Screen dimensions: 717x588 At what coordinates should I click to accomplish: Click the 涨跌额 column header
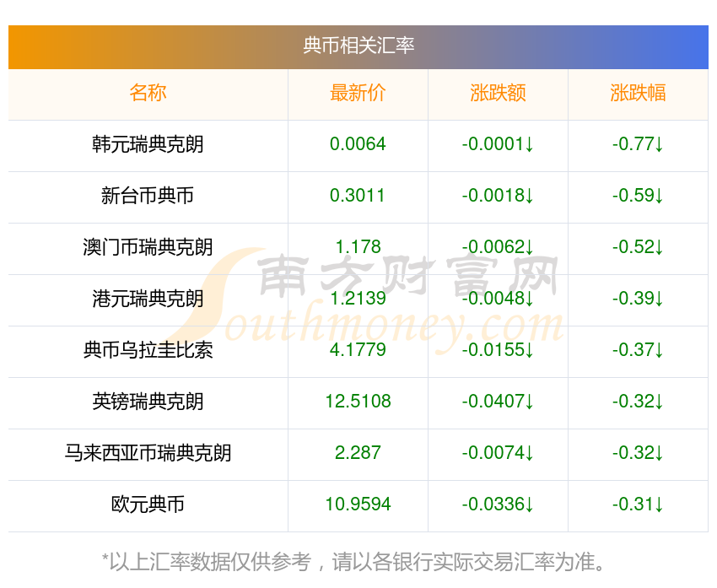pyautogui.click(x=498, y=93)
